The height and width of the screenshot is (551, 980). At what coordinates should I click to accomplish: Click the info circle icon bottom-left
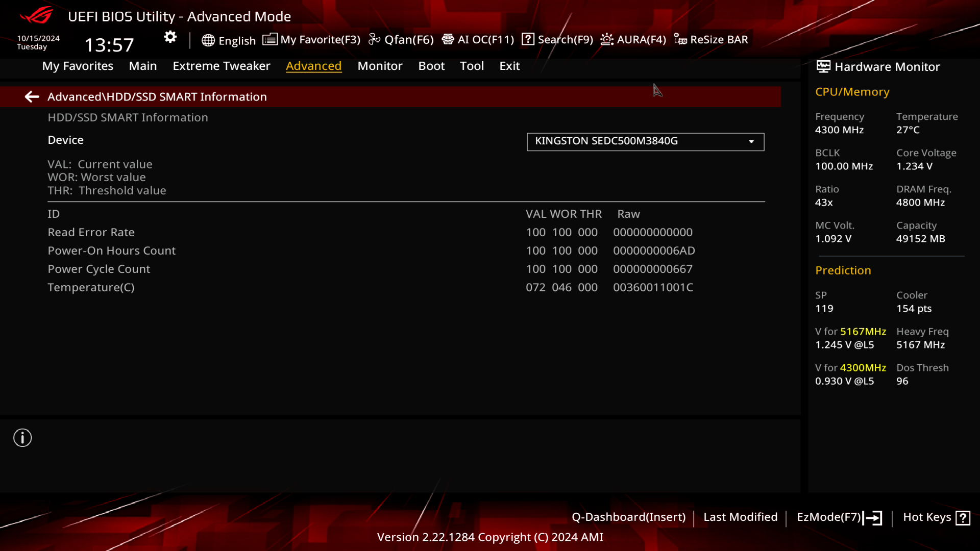[22, 438]
